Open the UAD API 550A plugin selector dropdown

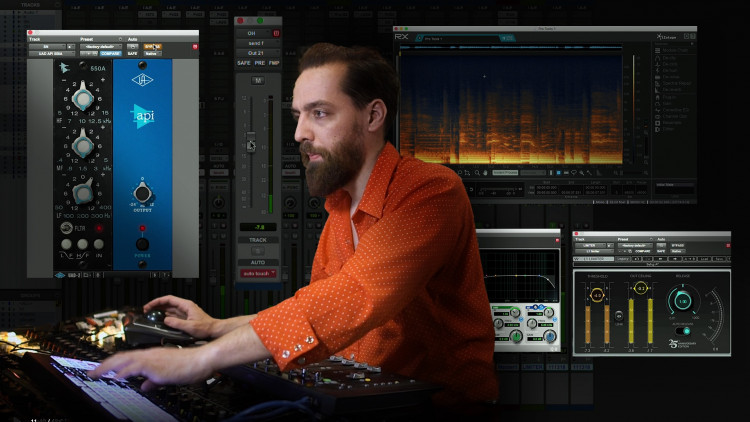pos(52,54)
